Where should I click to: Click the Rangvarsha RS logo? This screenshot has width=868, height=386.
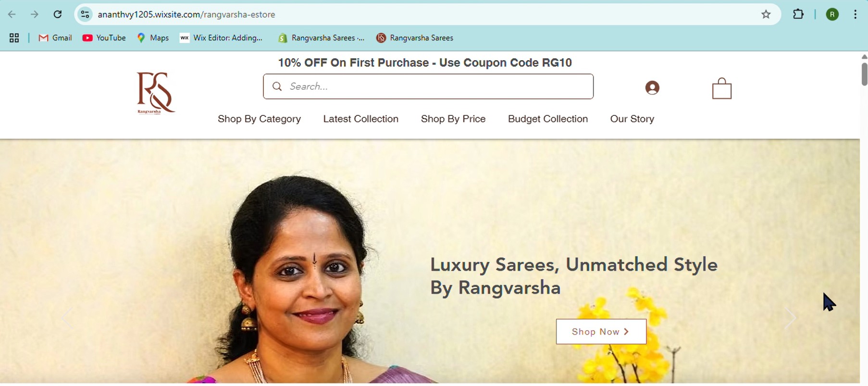pos(156,93)
